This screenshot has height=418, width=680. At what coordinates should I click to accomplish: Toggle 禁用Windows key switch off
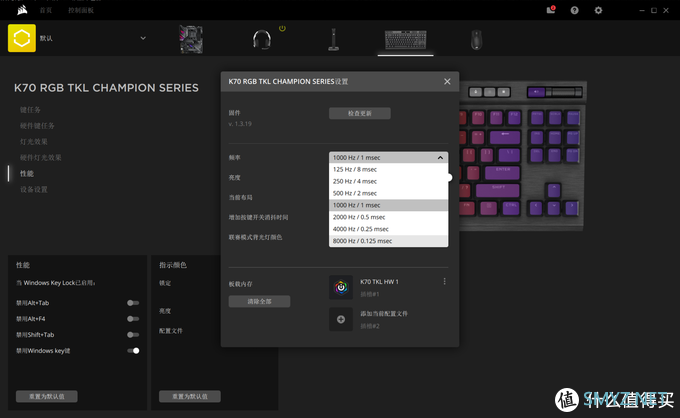(x=133, y=350)
